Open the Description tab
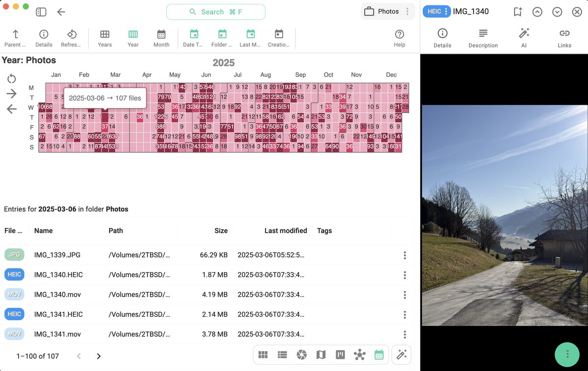The image size is (588, 371). [x=483, y=38]
